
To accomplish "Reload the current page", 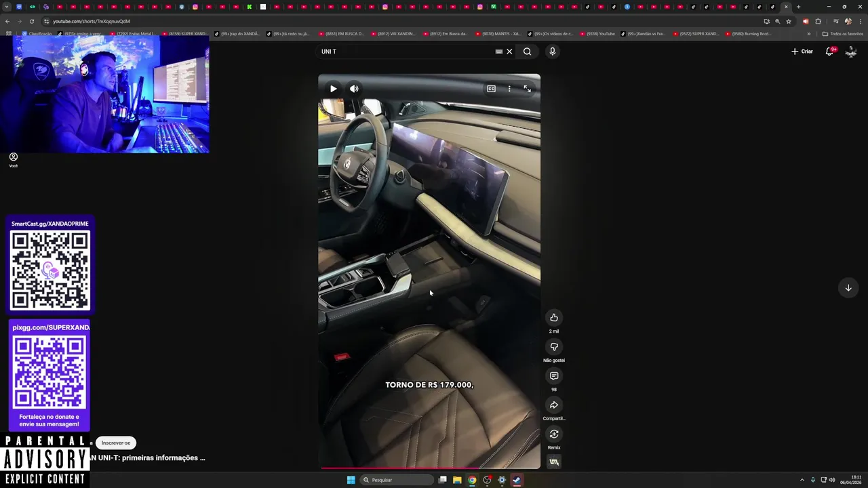I will point(31,21).
